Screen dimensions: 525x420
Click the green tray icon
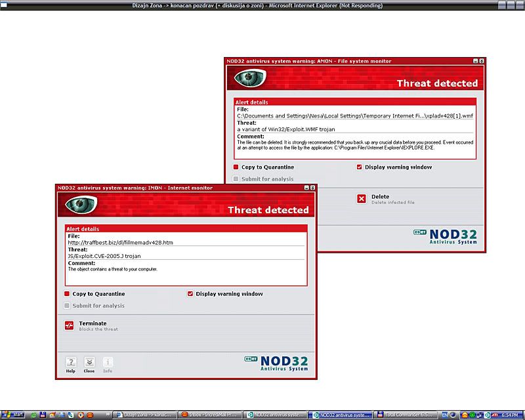click(472, 415)
